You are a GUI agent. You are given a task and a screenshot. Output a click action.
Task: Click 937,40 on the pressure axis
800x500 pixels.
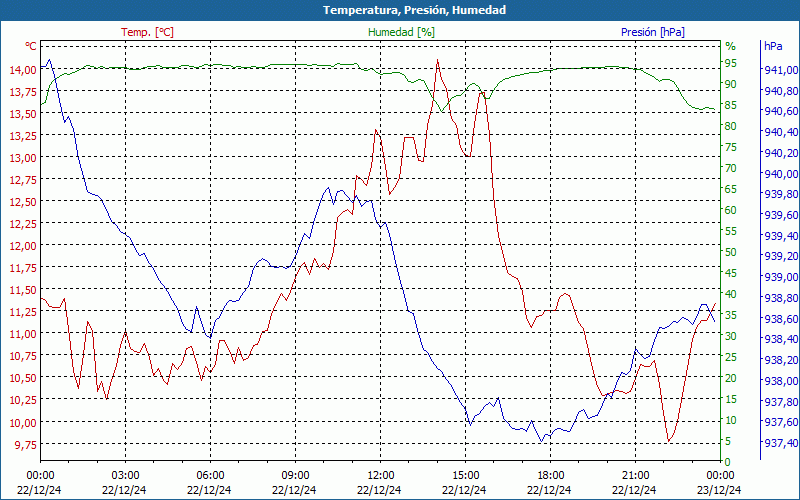(780, 442)
